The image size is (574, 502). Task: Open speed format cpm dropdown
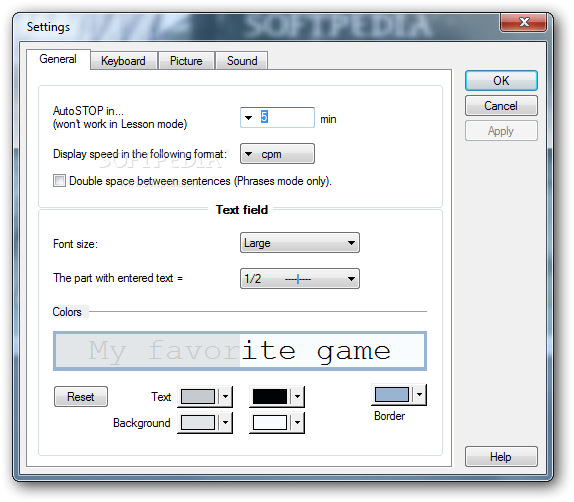(x=277, y=154)
